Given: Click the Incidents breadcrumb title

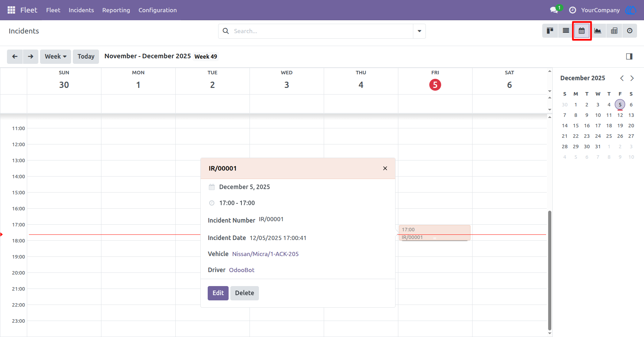Looking at the screenshot, I should (24, 31).
